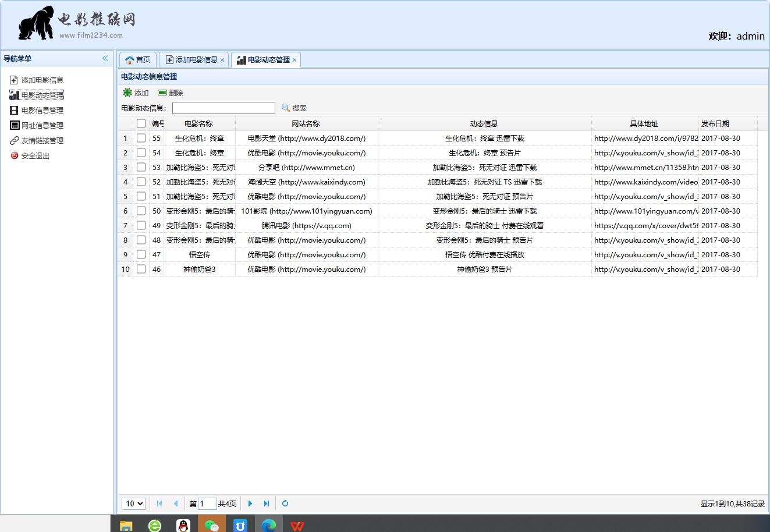
Task: Open QQ penguin from the taskbar
Action: click(x=183, y=525)
